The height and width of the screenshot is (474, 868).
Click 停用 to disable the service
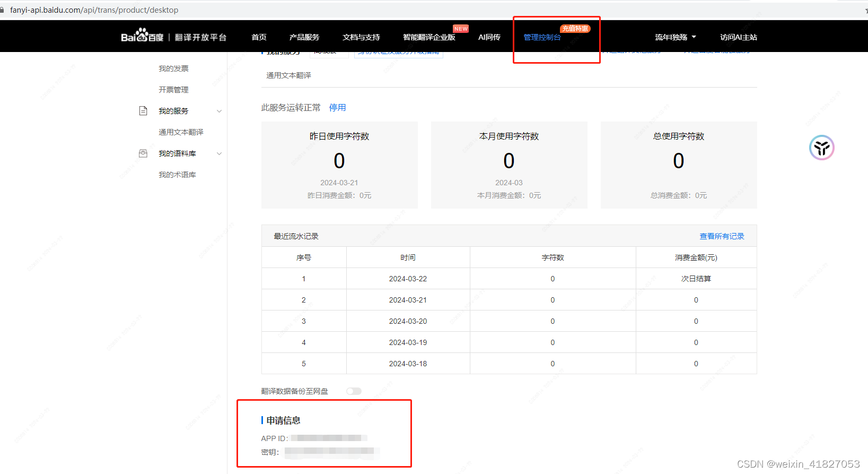[337, 108]
